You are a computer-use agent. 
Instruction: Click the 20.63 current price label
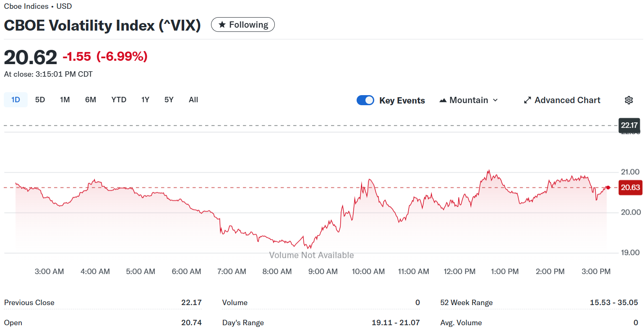pyautogui.click(x=631, y=187)
